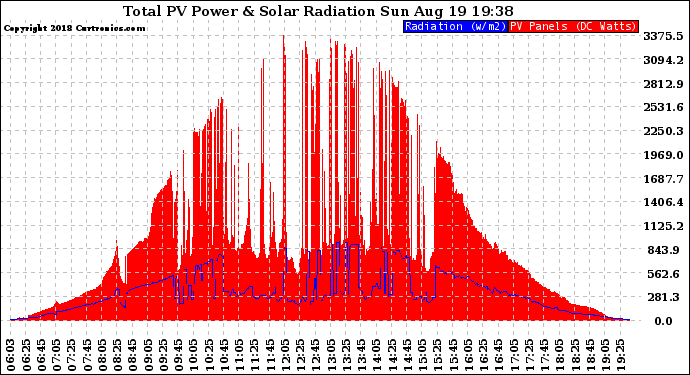This screenshot has width=690, height=375.
Task: Click the y-axis label 2531.6
Action: point(663,107)
